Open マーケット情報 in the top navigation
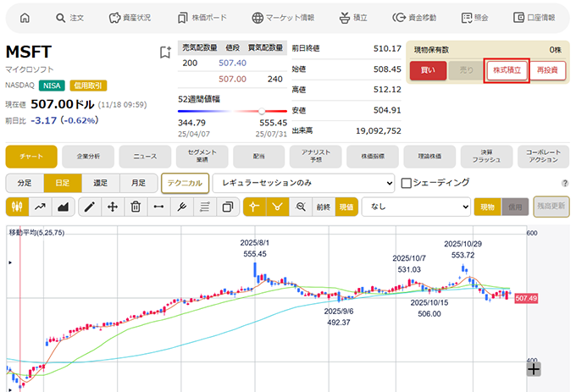The width and height of the screenshot is (576, 392). coord(283,18)
